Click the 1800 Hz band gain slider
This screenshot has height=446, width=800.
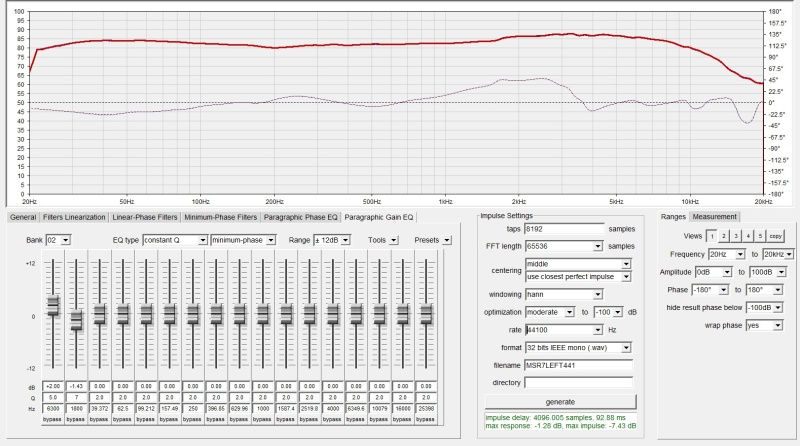(x=76, y=319)
